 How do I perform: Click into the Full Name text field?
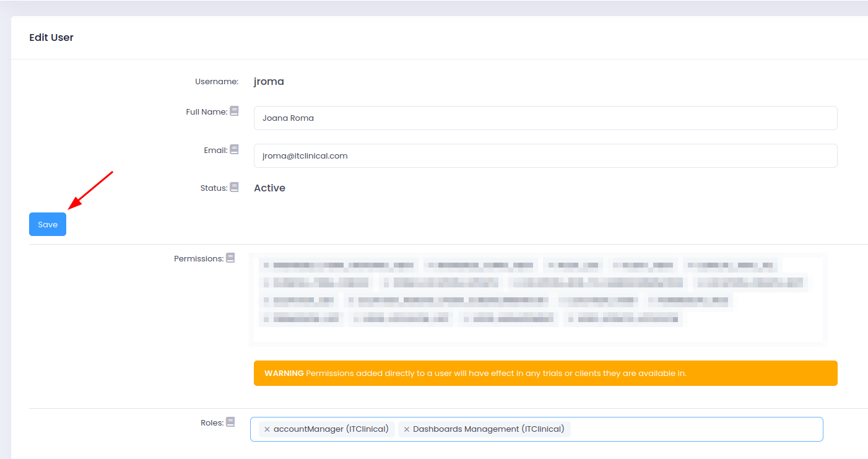coord(545,118)
